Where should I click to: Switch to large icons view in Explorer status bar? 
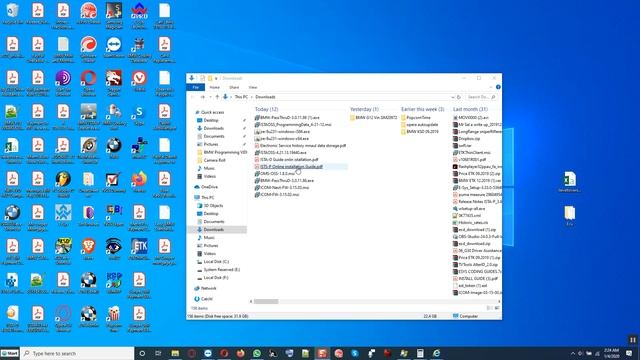[x=497, y=308]
